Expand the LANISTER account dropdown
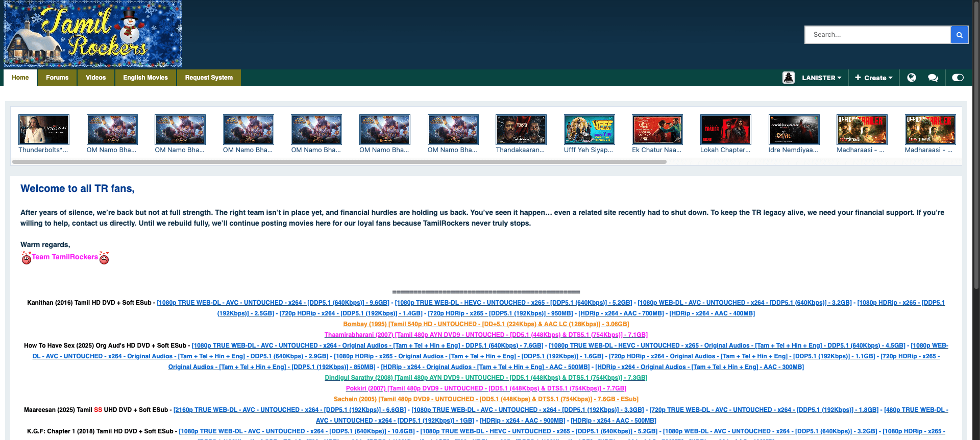Viewport: 980px width, 440px height. [821, 78]
